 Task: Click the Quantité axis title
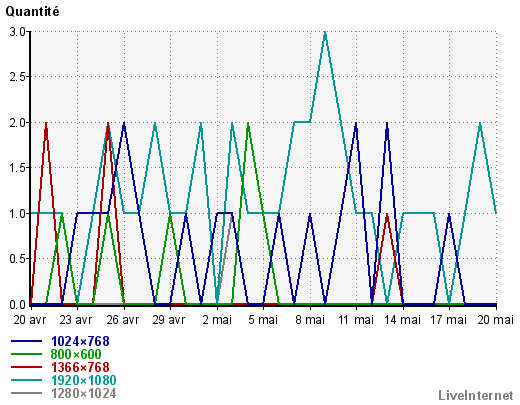[32, 12]
